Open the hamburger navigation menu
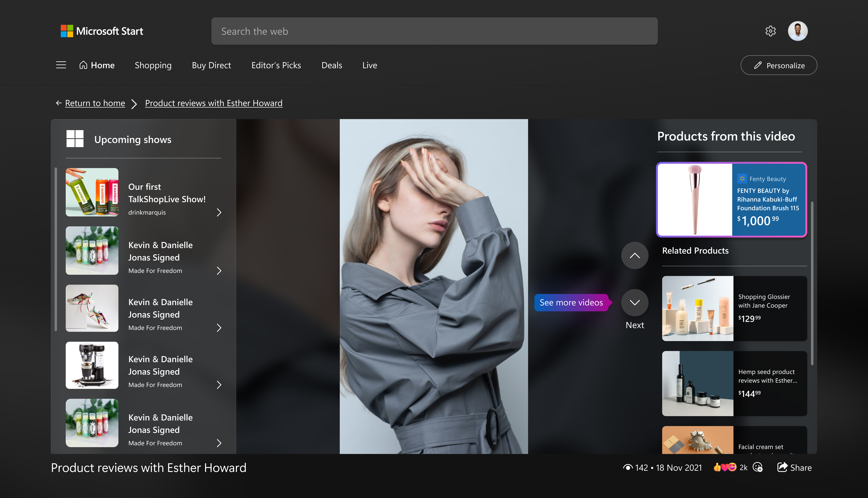868x498 pixels. (x=61, y=65)
